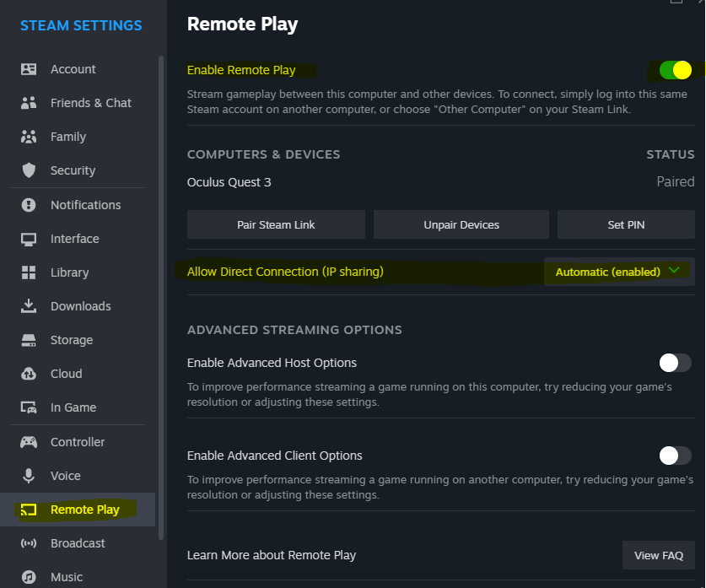Disable the Enable Remote Play toggle

(675, 70)
